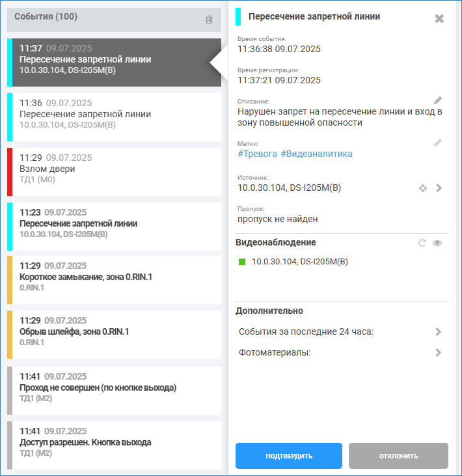Image resolution: width=462 pixels, height=476 pixels.
Task: Close the event details panel
Action: point(439,18)
